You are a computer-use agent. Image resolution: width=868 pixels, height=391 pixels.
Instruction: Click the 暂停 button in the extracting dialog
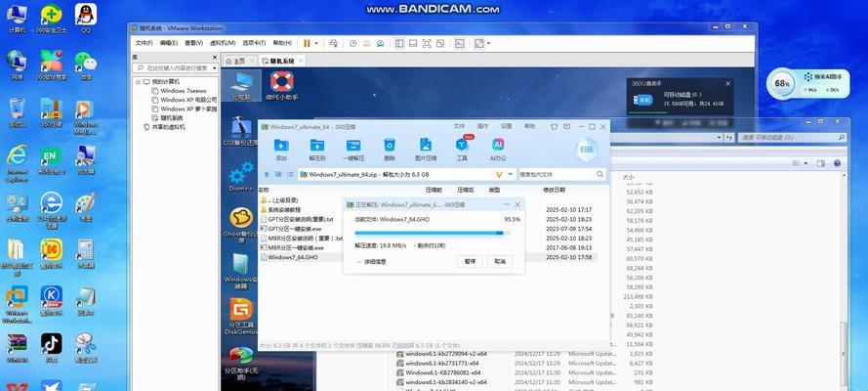[x=470, y=261]
